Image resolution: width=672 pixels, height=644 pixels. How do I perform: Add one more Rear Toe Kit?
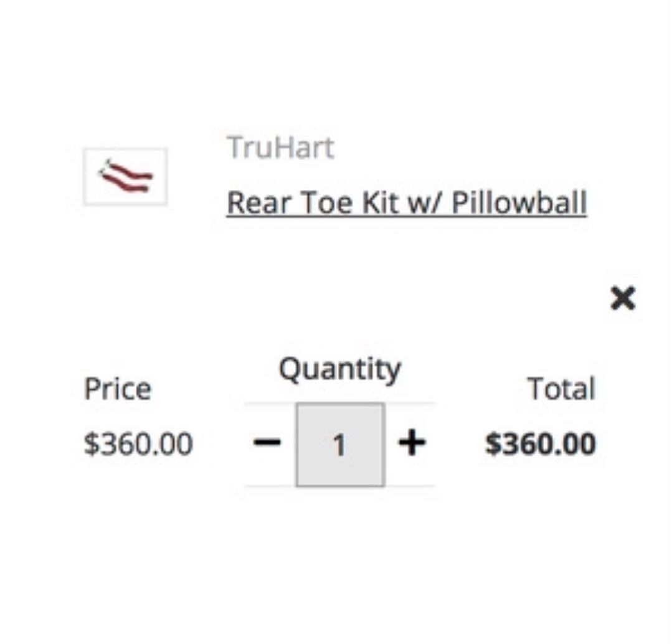coord(412,443)
